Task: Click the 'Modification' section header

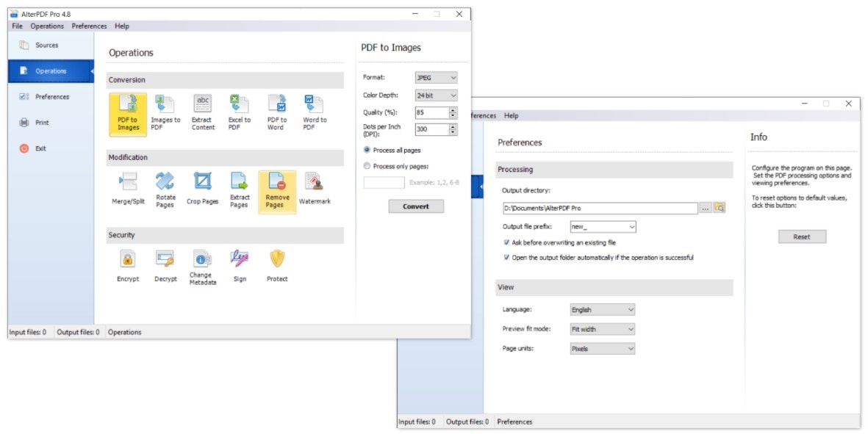Action: (x=226, y=158)
